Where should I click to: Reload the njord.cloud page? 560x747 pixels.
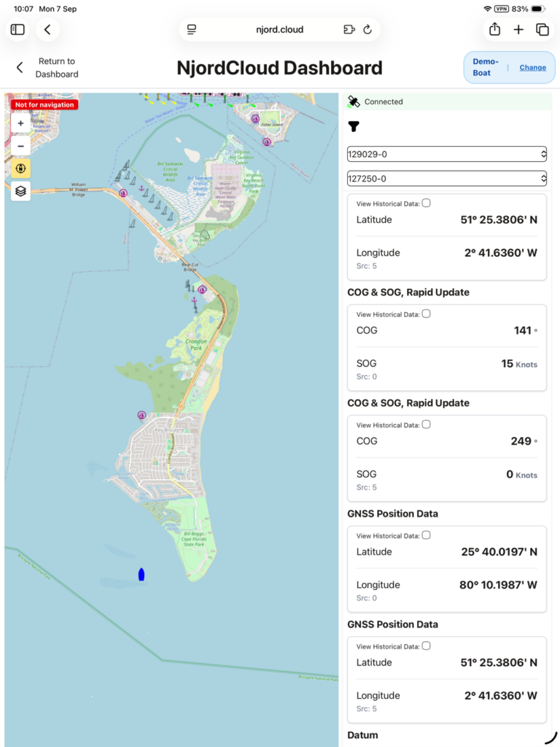click(367, 29)
